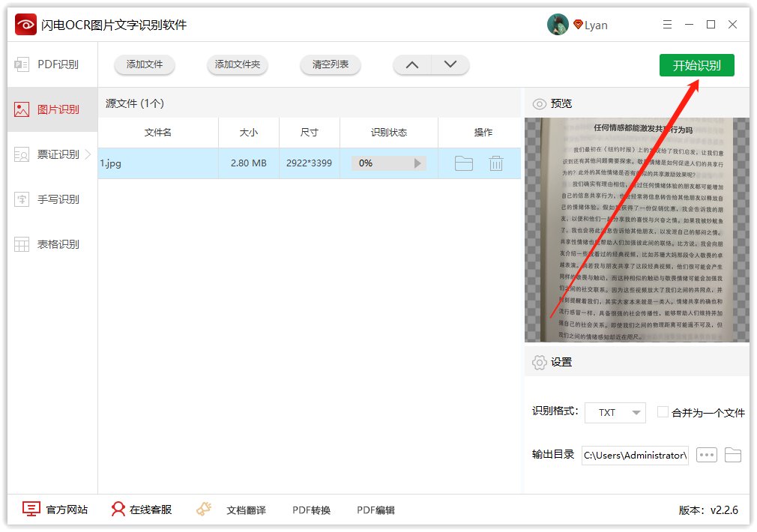
Task: Click the 清空列表 button to clear list
Action: (x=330, y=65)
